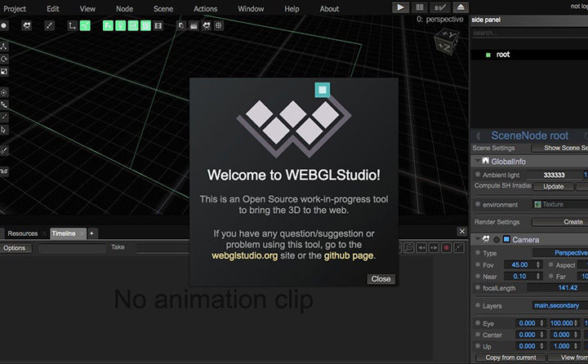The image size is (588, 364).
Task: Click the view orientation cube in viewport
Action: click(x=447, y=42)
